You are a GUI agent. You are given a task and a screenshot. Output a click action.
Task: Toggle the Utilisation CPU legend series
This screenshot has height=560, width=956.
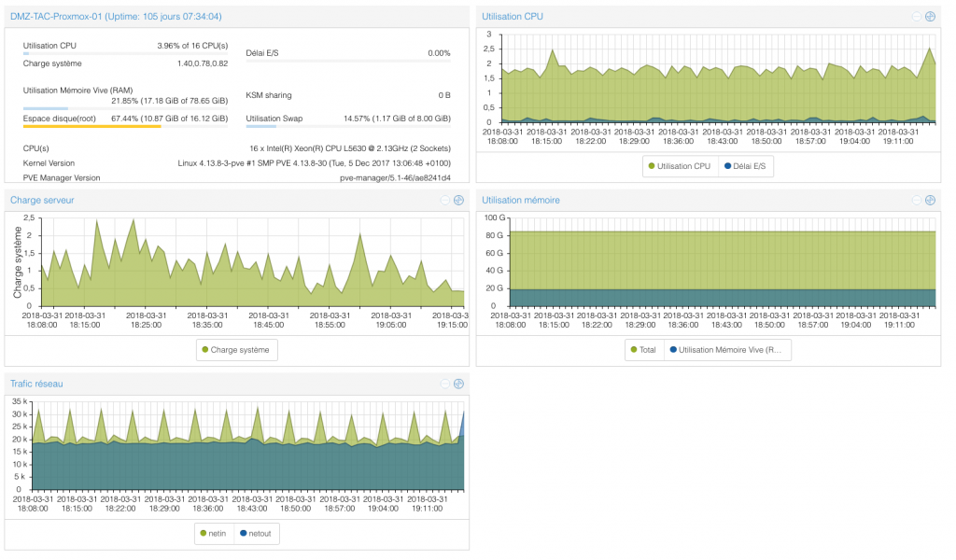click(679, 166)
